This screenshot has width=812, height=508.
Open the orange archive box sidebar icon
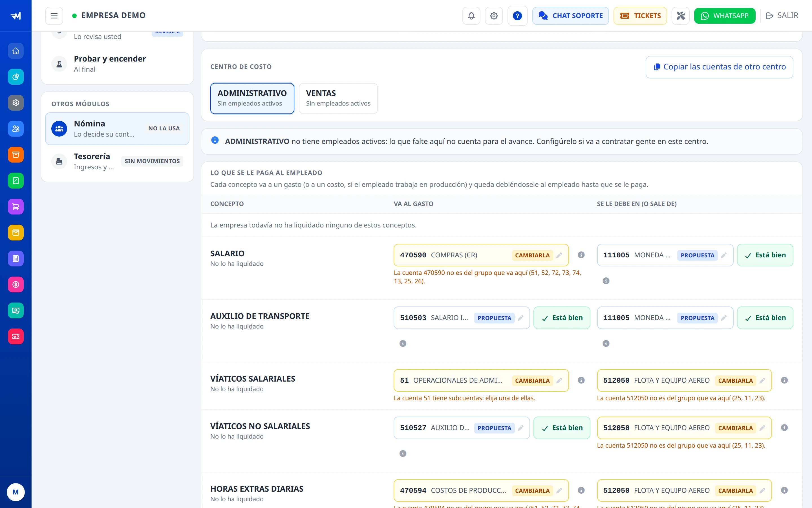[x=16, y=155]
